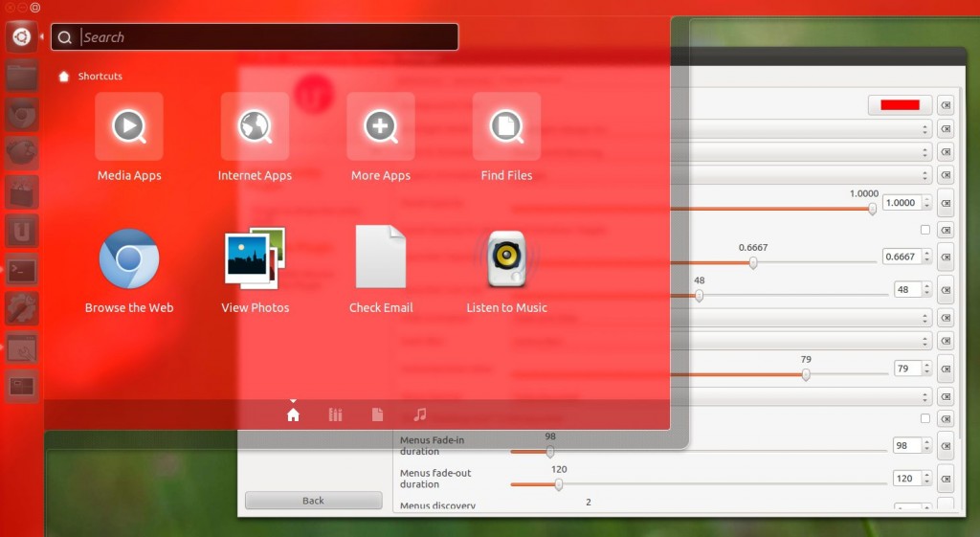Open the Media Apps shortcut
Screen dimensions: 980x537
[129, 126]
